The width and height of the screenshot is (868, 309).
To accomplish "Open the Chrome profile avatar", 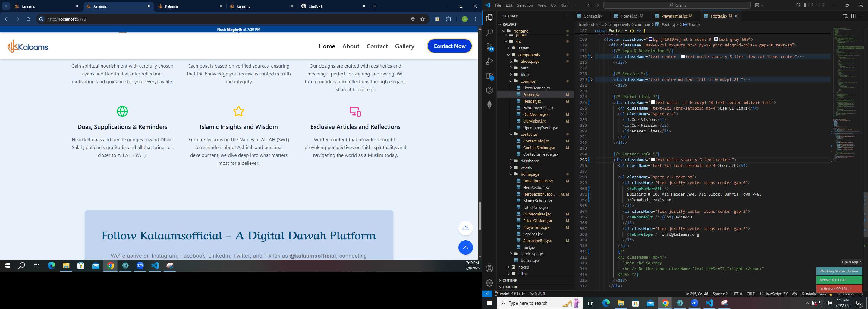I will pos(465,19).
